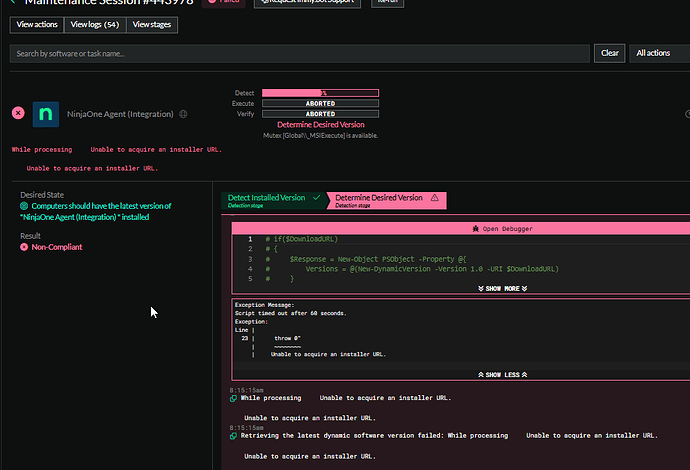The width and height of the screenshot is (690, 470).
Task: Open View logs (54)
Action: coord(95,25)
